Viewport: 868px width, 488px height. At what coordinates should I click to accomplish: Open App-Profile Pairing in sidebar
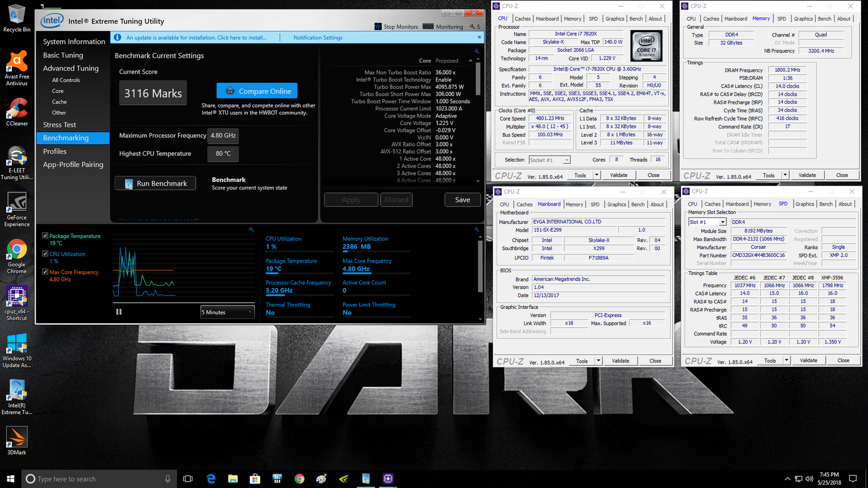pos(73,164)
